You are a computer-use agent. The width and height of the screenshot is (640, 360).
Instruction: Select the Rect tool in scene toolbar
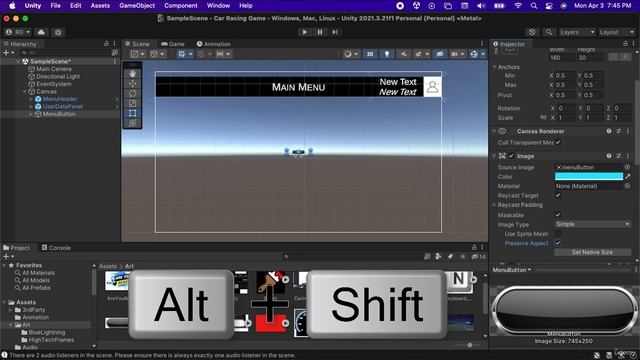click(x=132, y=113)
